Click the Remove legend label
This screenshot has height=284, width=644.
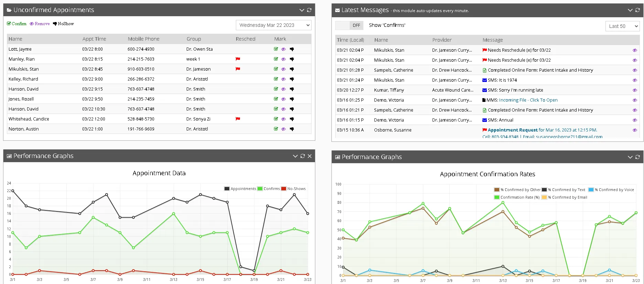tap(40, 24)
